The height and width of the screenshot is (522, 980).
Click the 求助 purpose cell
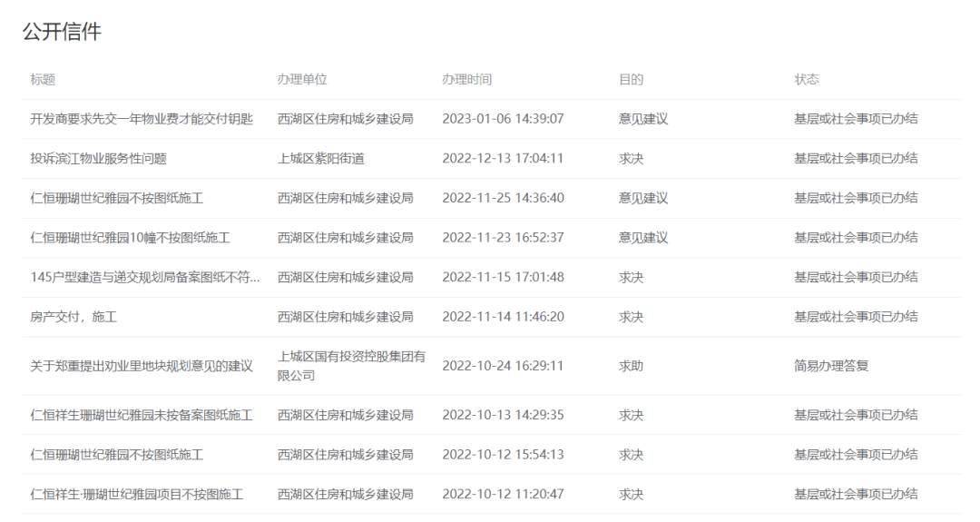tap(631, 366)
